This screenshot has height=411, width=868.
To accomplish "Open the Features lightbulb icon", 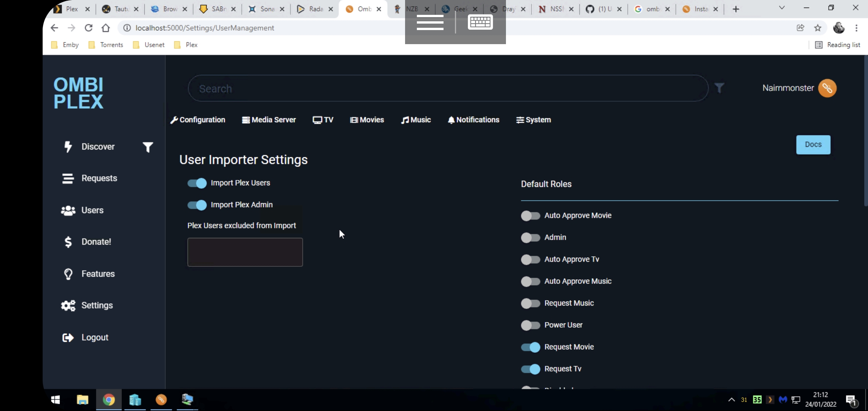I will [68, 274].
